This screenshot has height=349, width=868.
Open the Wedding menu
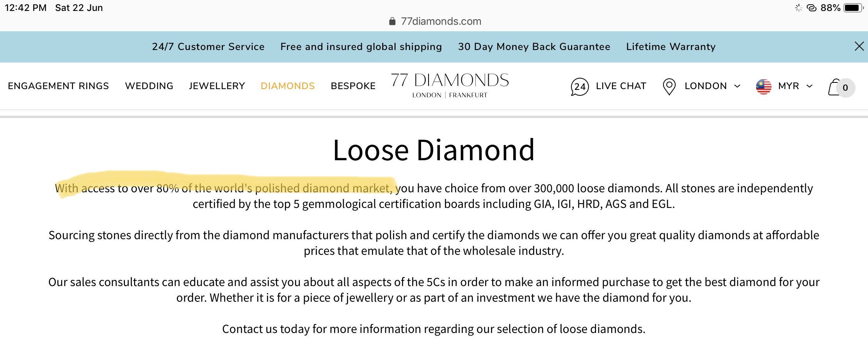click(x=149, y=86)
